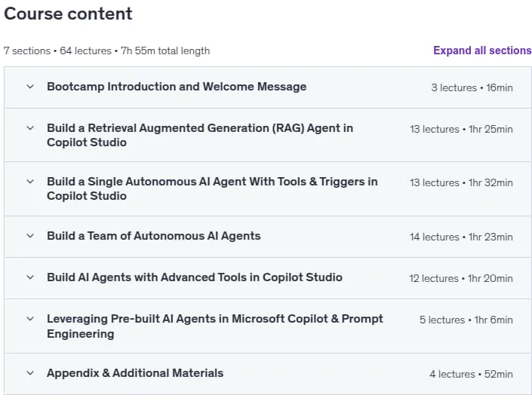Click '4 lectures • 52min' text
532x395 pixels.
(472, 374)
